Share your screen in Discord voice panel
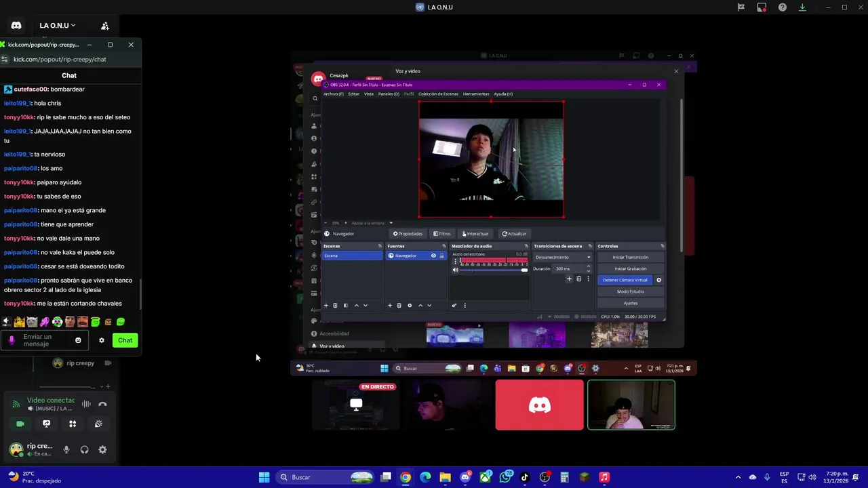Screen dimensions: 868x488 pyautogui.click(x=46, y=424)
